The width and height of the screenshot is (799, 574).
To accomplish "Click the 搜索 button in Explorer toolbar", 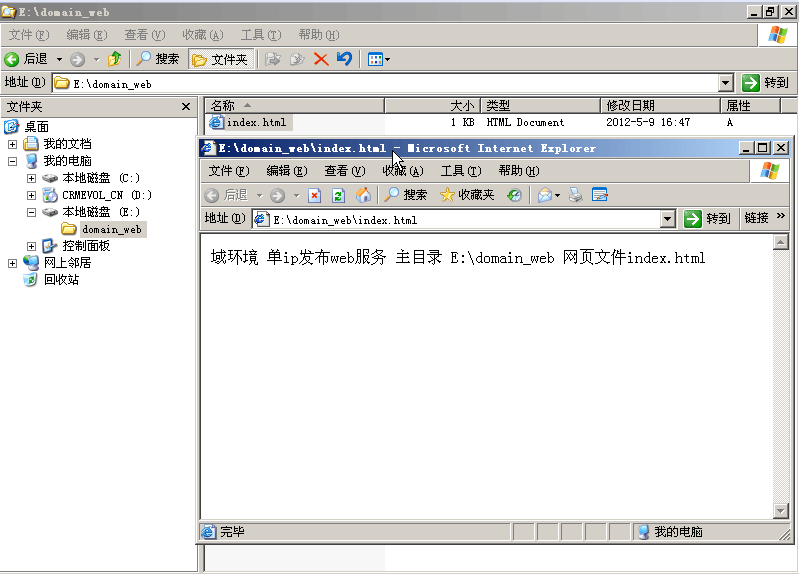I will [x=158, y=59].
